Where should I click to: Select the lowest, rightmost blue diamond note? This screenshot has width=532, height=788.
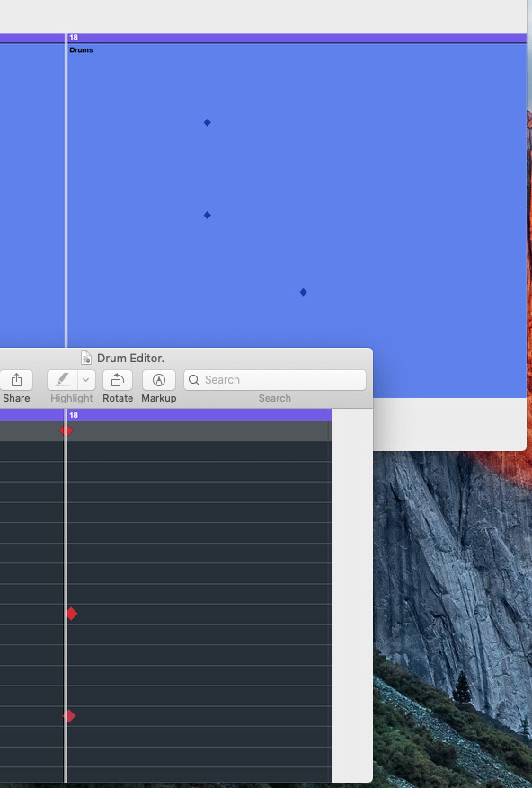303,292
